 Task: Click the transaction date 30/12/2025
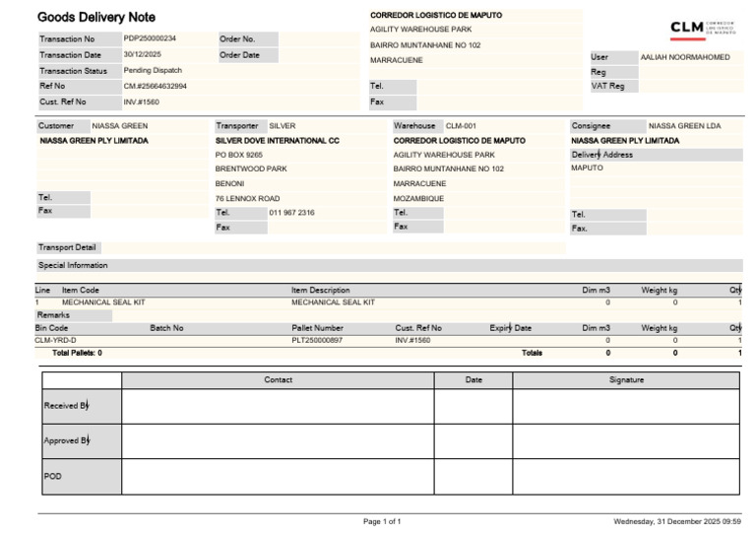click(x=142, y=54)
